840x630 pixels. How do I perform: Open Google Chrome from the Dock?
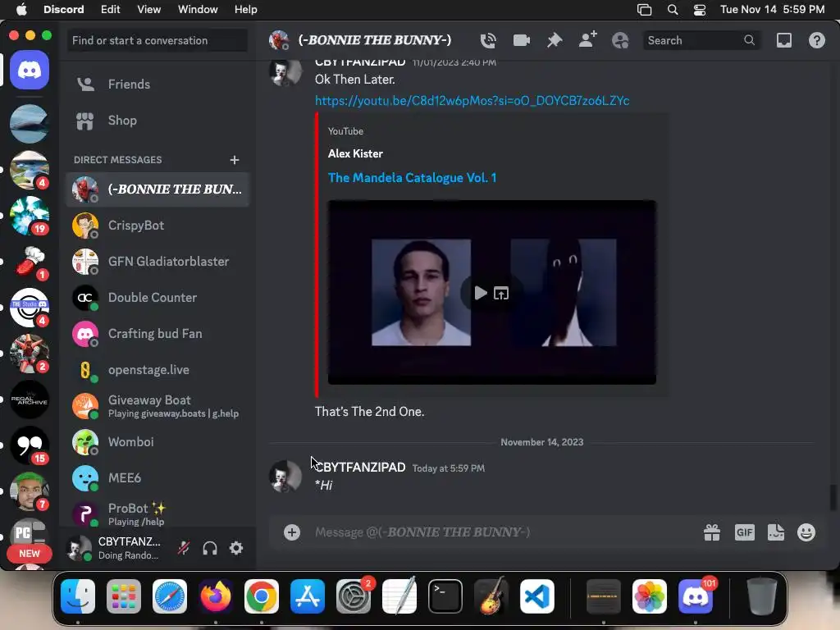[x=262, y=596]
